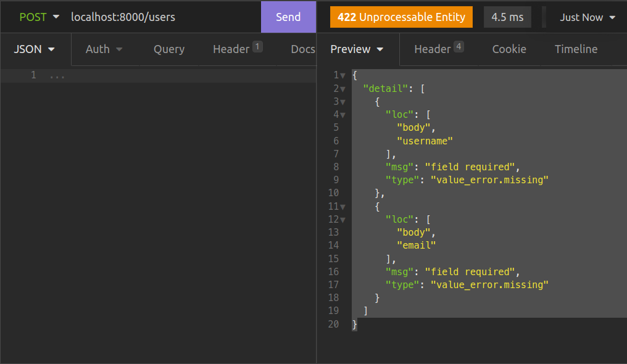Send the request
Image resolution: width=627 pixels, height=364 pixels.
(x=288, y=17)
